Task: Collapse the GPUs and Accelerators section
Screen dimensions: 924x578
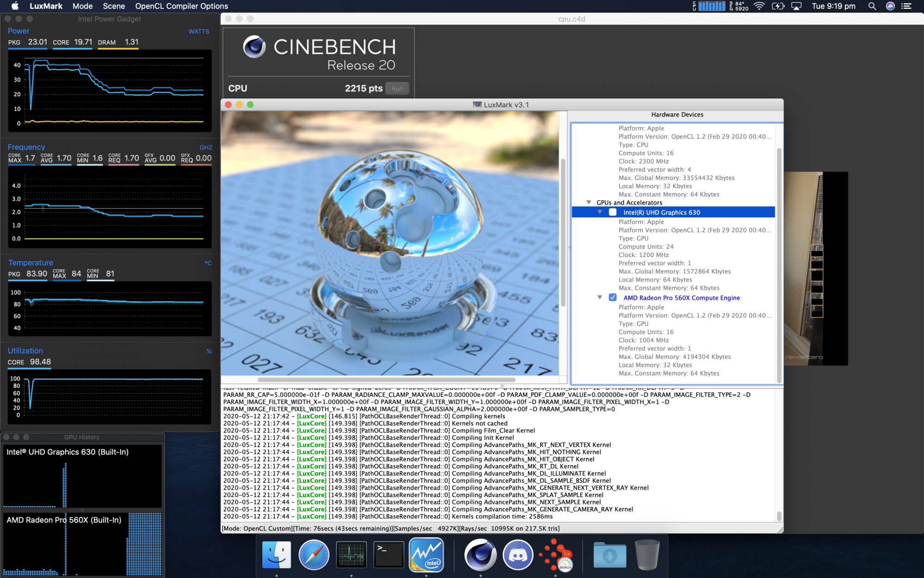Action: click(589, 202)
